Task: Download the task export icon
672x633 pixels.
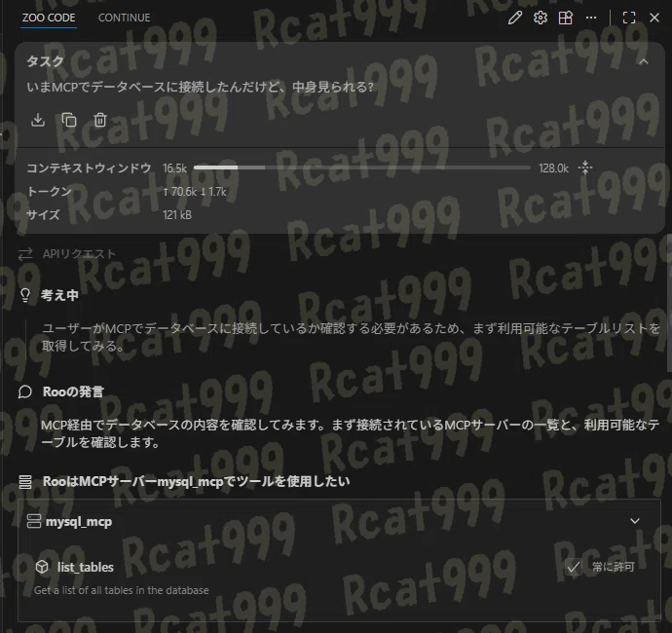Action: pyautogui.click(x=38, y=120)
